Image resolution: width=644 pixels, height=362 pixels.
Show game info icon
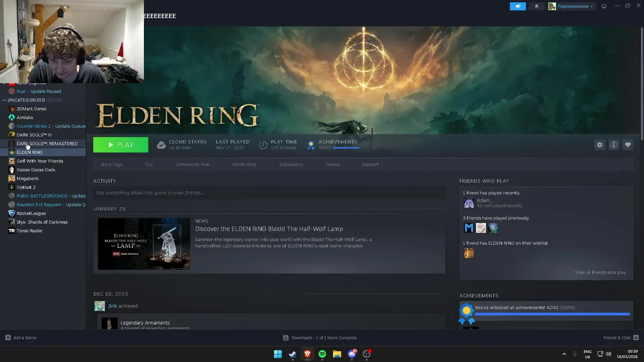point(614,145)
